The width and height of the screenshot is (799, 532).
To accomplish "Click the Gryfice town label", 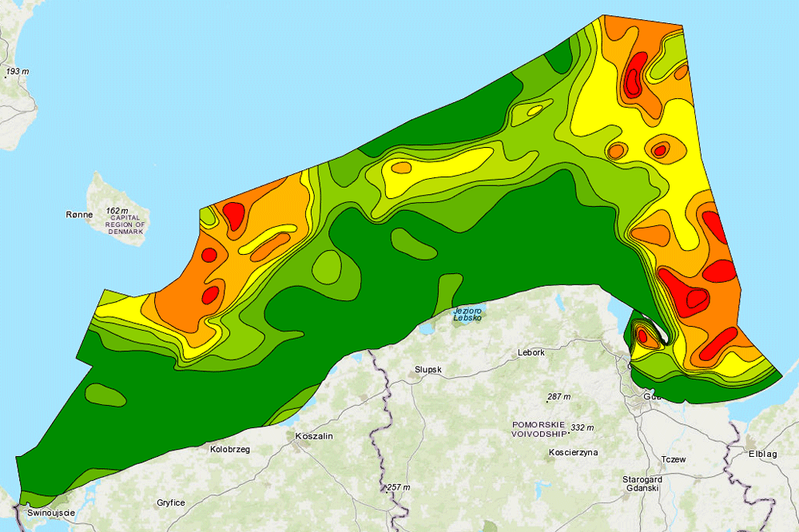I will coord(171,502).
